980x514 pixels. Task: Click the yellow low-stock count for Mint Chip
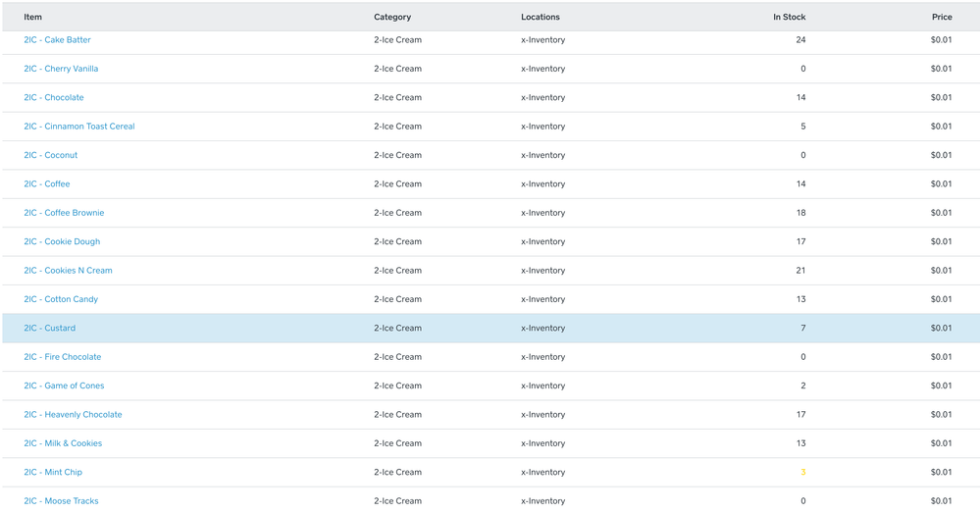802,473
